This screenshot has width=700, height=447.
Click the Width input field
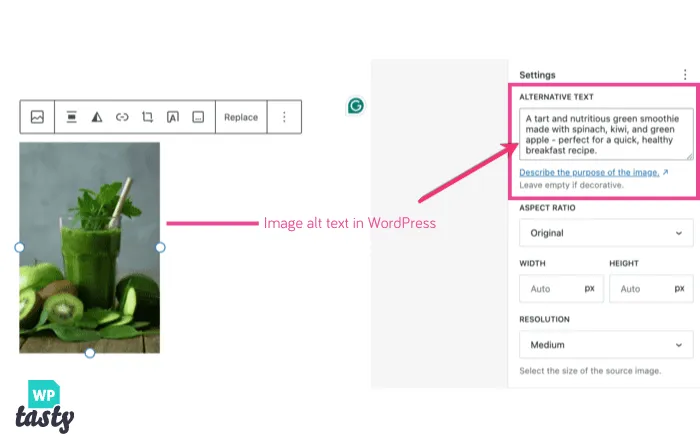coord(561,288)
